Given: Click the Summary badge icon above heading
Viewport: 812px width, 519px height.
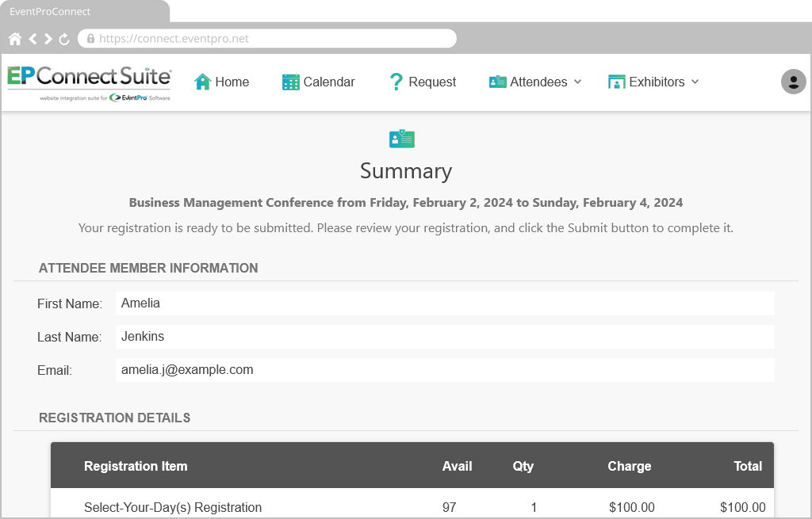Looking at the screenshot, I should [x=402, y=139].
